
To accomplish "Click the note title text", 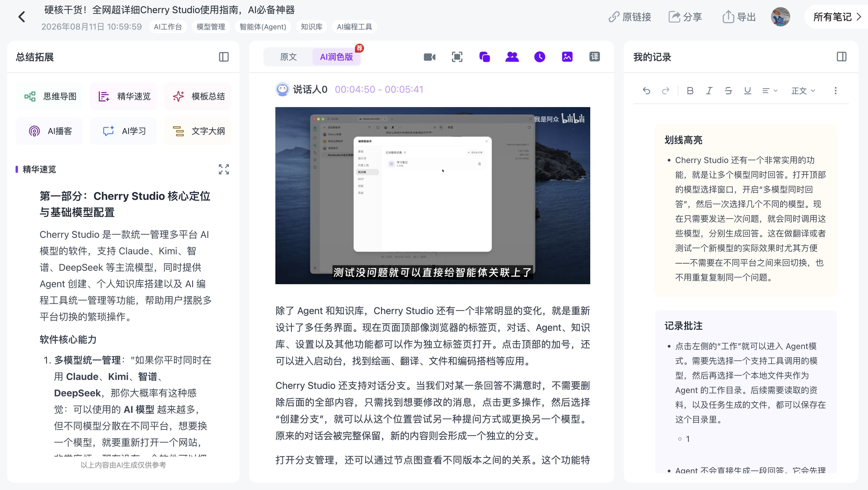I will tap(169, 10).
